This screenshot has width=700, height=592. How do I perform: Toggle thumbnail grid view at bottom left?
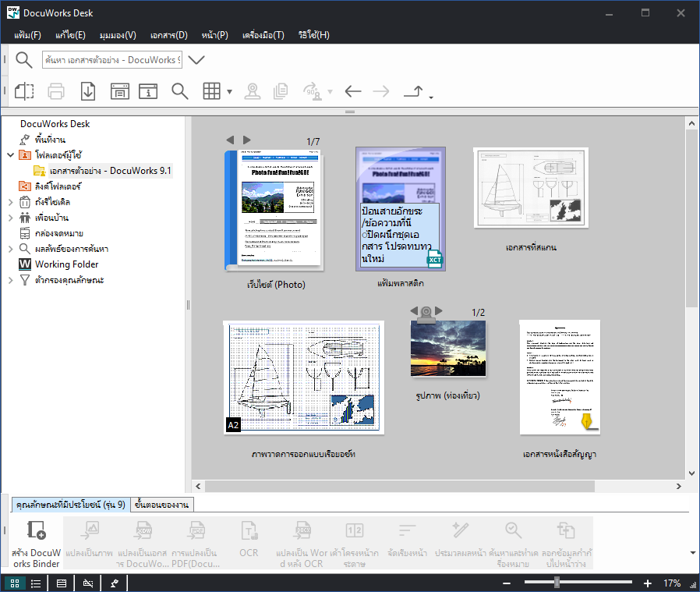pyautogui.click(x=14, y=583)
